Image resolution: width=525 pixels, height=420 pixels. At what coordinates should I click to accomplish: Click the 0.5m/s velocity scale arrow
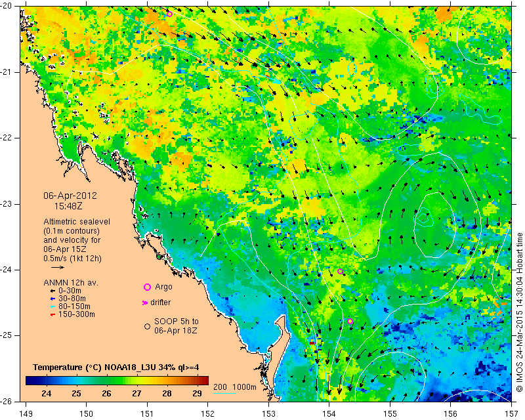(58, 267)
